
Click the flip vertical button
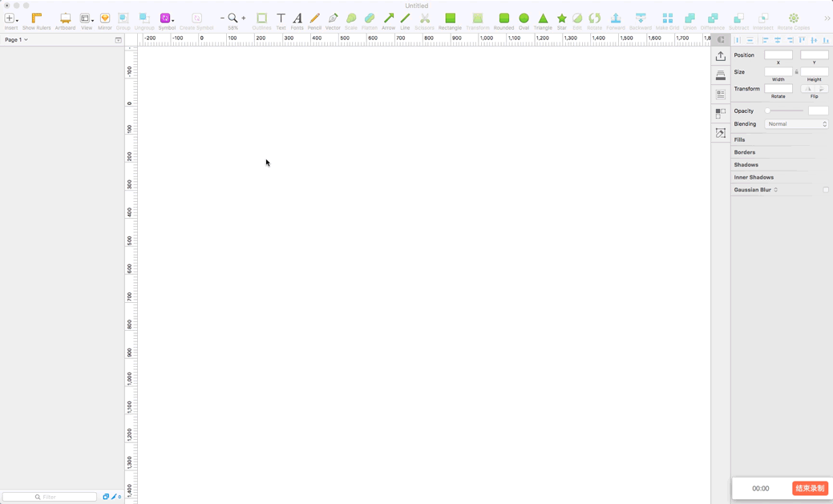(821, 89)
